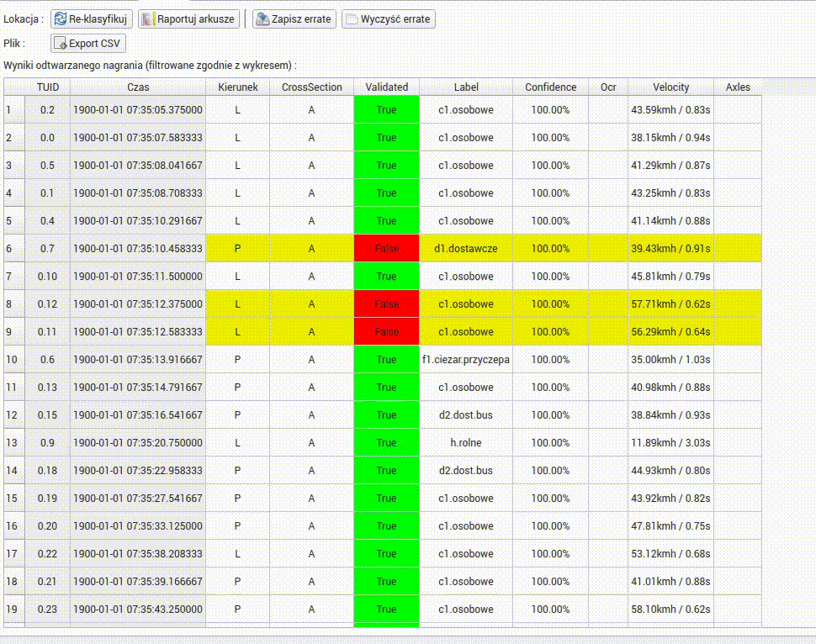Click the Re-klasyfikuj refresh icon
This screenshot has height=644, width=816.
pos(61,19)
